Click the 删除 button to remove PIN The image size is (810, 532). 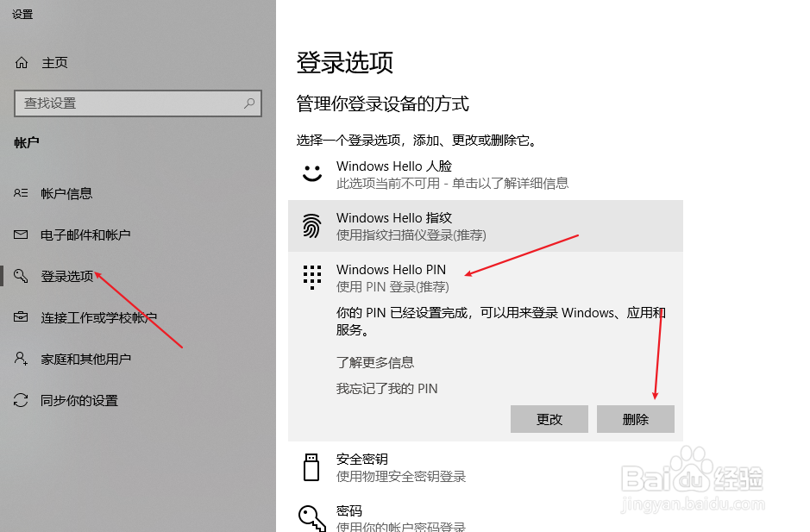pyautogui.click(x=636, y=419)
